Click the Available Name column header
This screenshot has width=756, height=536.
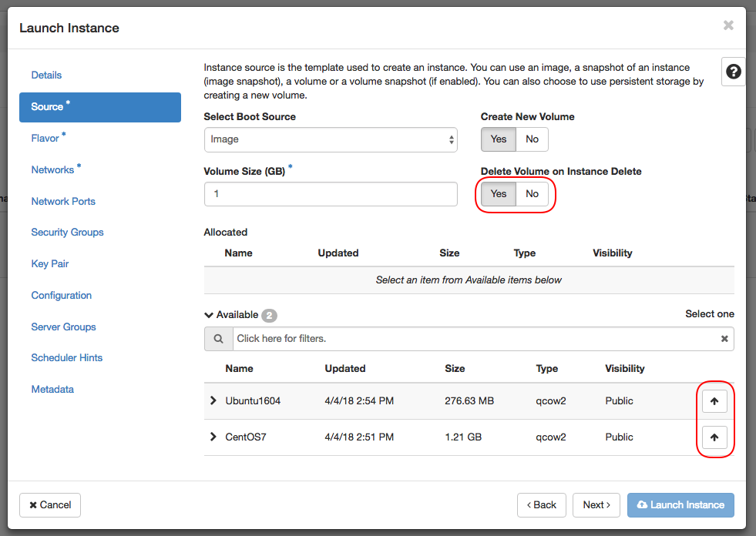point(239,369)
